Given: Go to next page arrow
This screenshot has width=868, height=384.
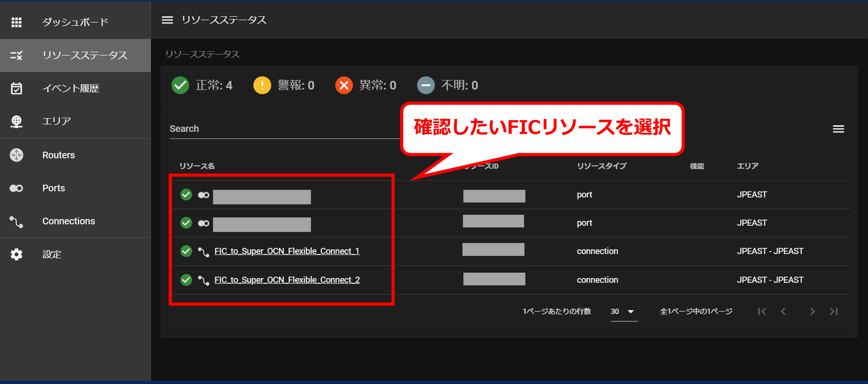Looking at the screenshot, I should point(812,312).
